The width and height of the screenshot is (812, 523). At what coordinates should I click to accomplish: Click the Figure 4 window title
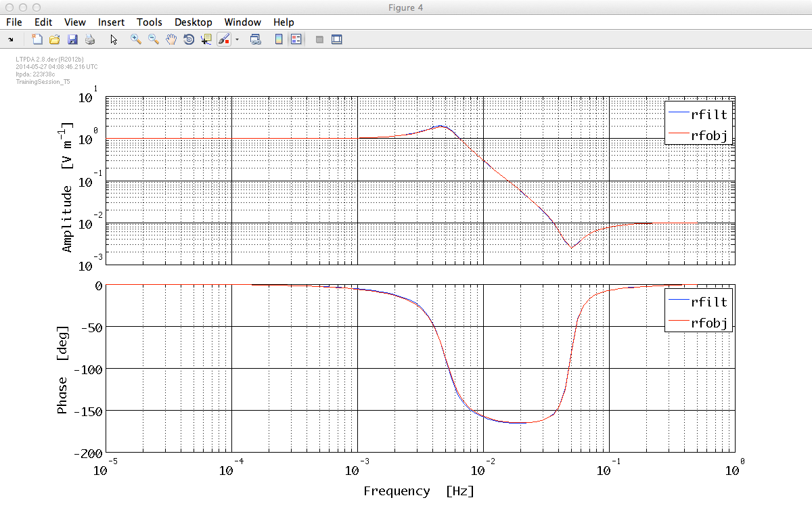[406, 7]
